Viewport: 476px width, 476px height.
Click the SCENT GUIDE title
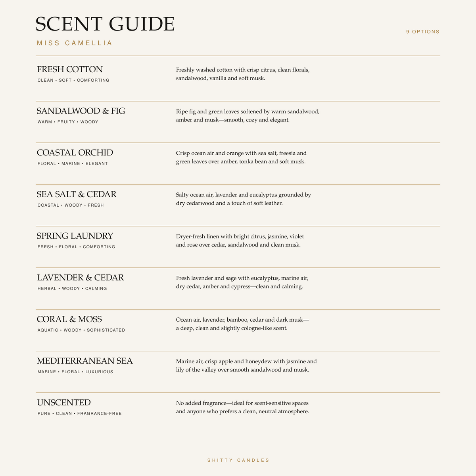[x=105, y=24]
